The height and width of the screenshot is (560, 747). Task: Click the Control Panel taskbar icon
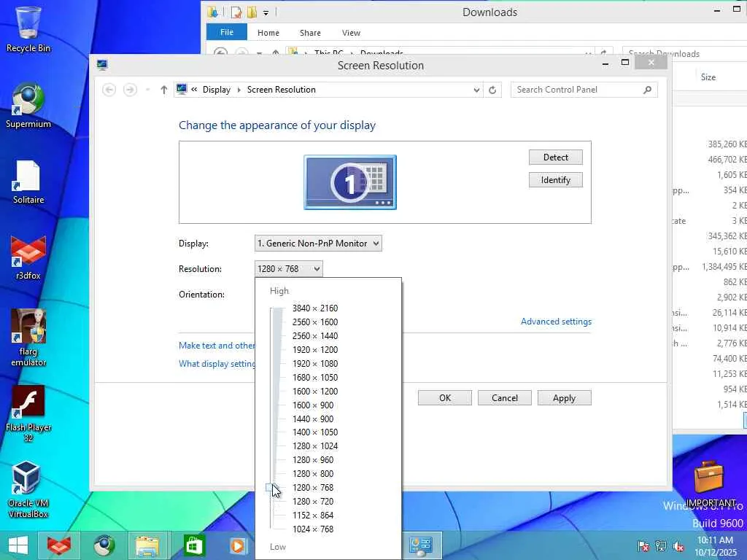tap(421, 545)
